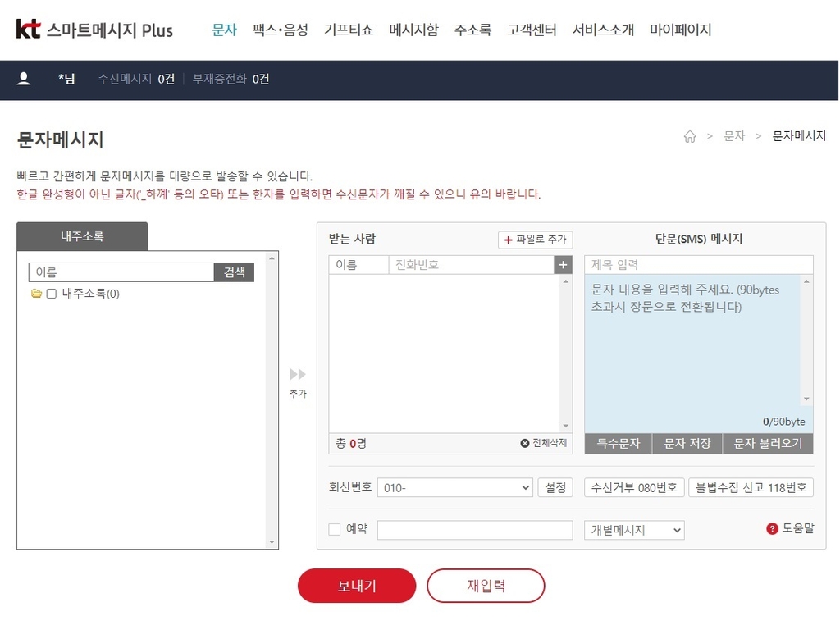Open the 회신번호 010- dropdown

(x=455, y=487)
